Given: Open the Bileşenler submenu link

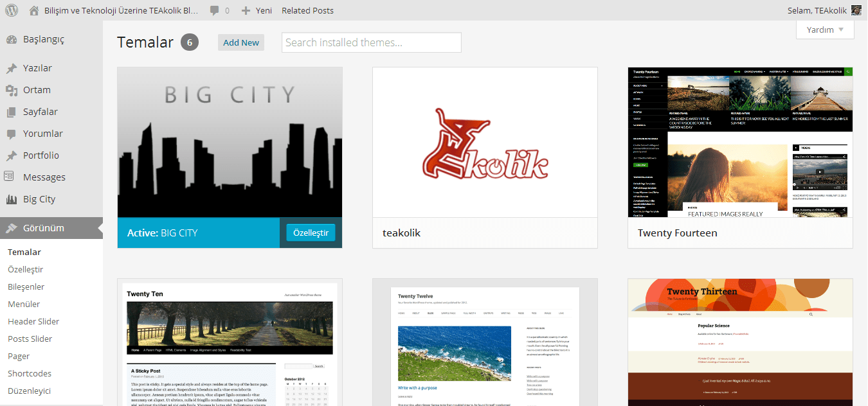Looking at the screenshot, I should point(26,287).
